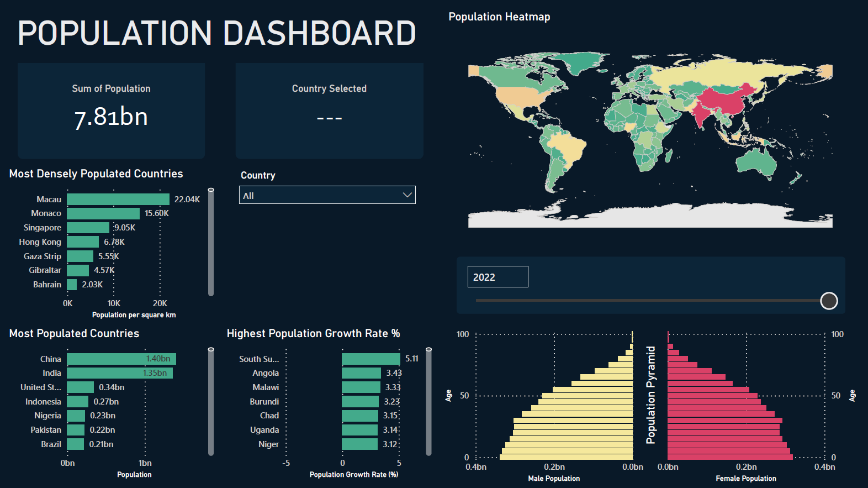Click the Singapore density bar
Screen dimensions: 868x488
(x=88, y=228)
